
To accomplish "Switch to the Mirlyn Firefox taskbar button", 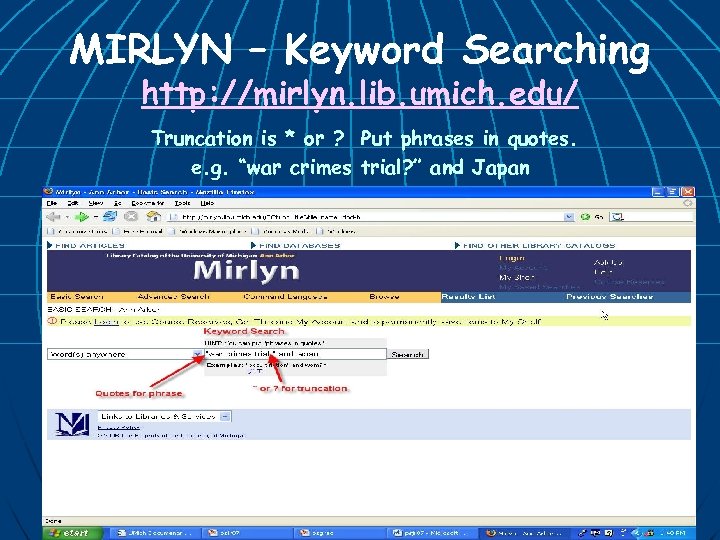I will (524, 533).
